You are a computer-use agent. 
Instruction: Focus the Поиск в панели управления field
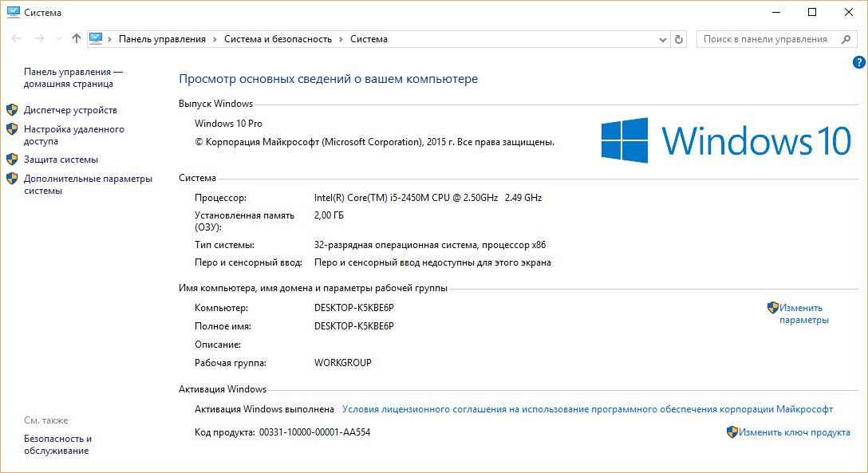(x=764, y=39)
